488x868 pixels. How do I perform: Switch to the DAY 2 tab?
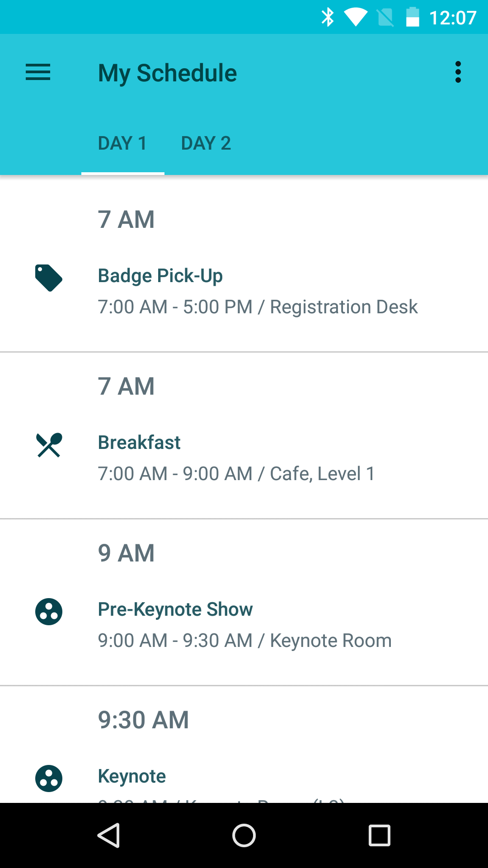click(x=206, y=143)
